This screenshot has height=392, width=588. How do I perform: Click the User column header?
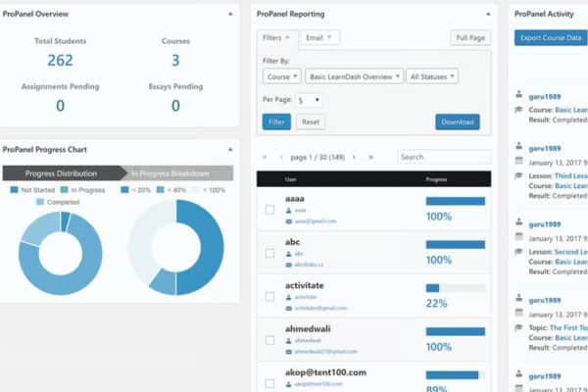[x=291, y=179]
